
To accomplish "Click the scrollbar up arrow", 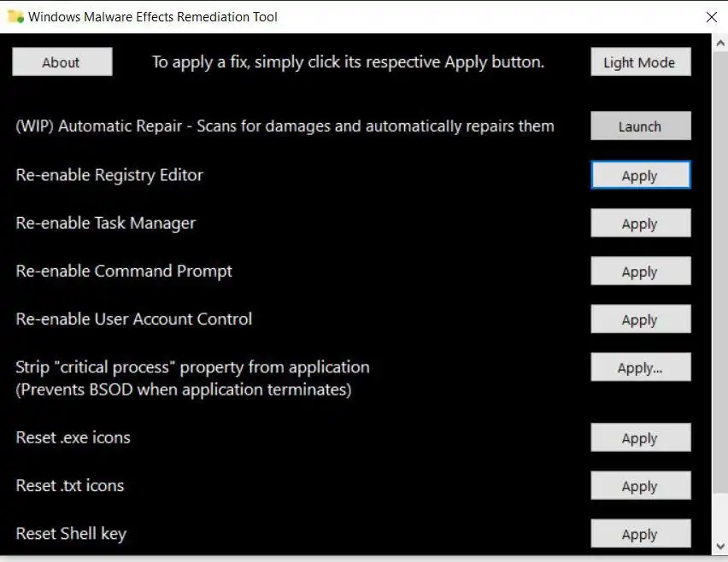I will click(x=719, y=41).
